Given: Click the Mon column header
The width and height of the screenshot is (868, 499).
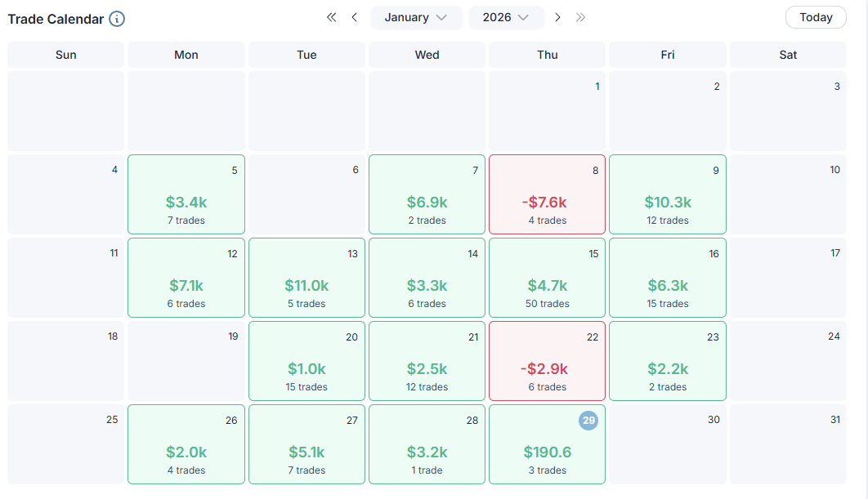Looking at the screenshot, I should [x=186, y=55].
